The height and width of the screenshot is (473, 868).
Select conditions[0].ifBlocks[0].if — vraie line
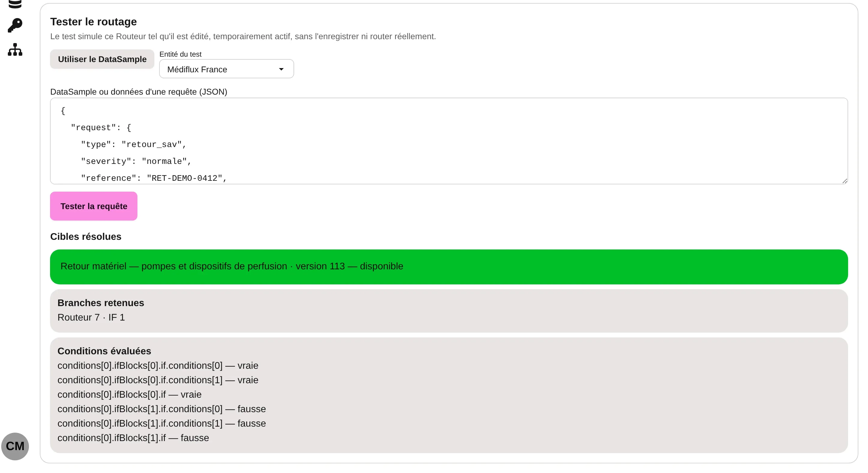[x=129, y=394]
